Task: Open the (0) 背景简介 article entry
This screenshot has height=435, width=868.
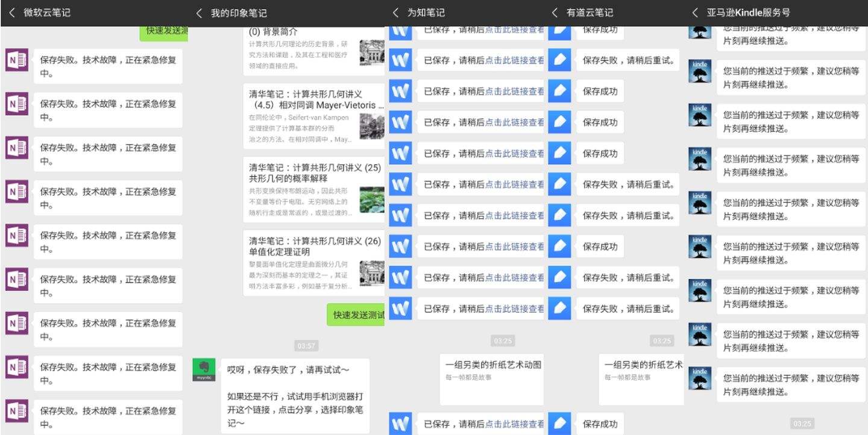Action: pyautogui.click(x=315, y=51)
